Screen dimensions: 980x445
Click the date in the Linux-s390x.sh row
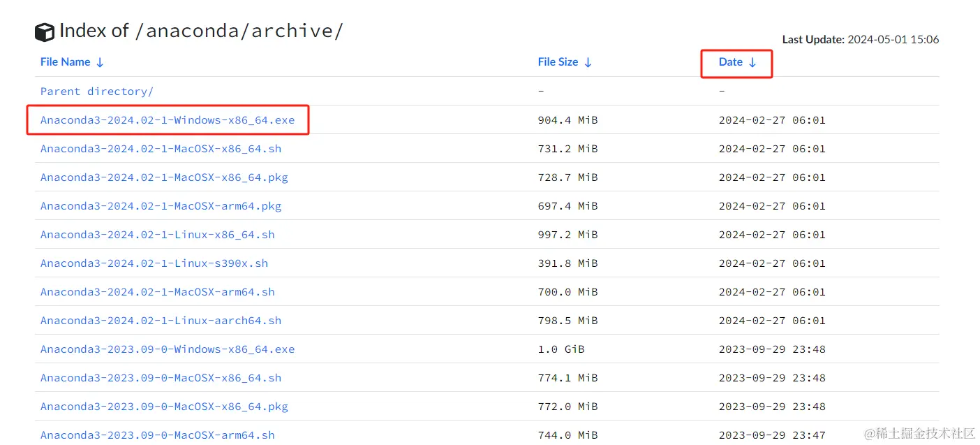[x=772, y=263]
